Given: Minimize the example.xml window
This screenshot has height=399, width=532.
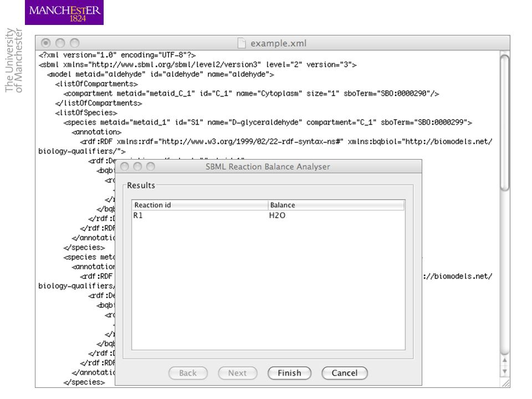Looking at the screenshot, I should tap(60, 43).
